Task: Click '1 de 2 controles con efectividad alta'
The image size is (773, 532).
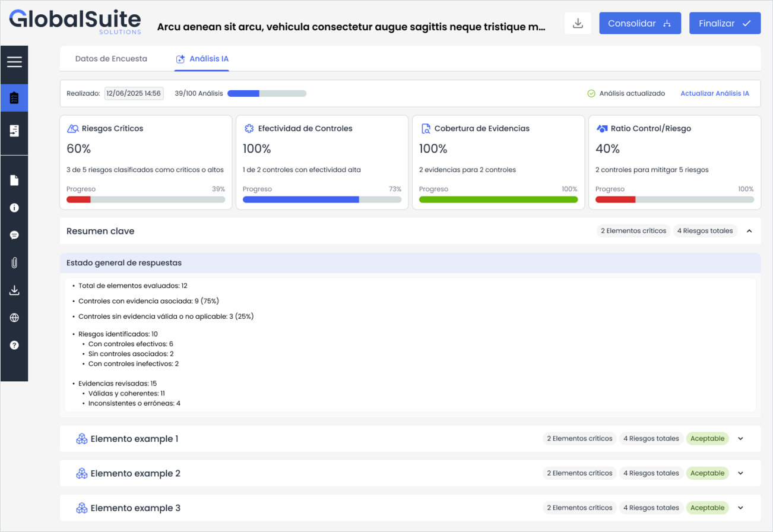Action: [302, 170]
